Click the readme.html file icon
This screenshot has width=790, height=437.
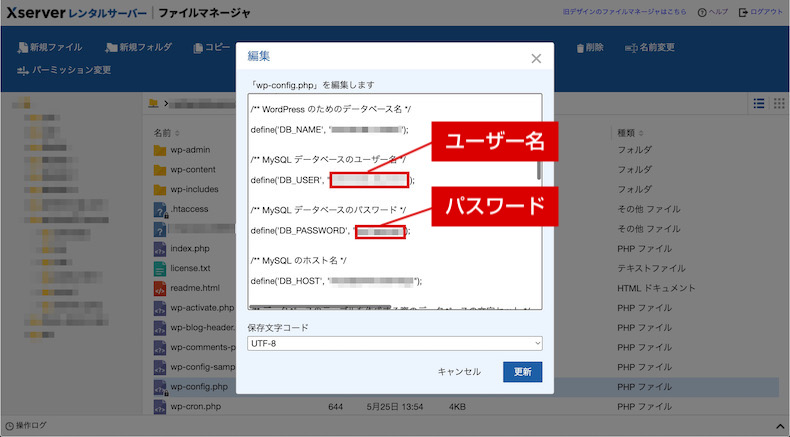pos(160,288)
